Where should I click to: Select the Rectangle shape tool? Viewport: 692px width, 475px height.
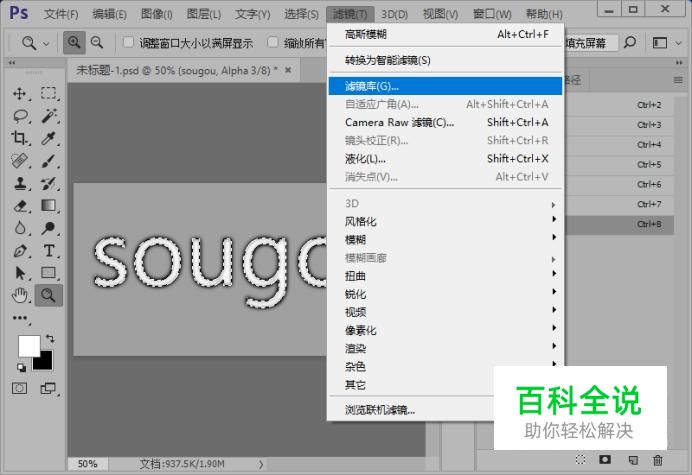coord(49,273)
